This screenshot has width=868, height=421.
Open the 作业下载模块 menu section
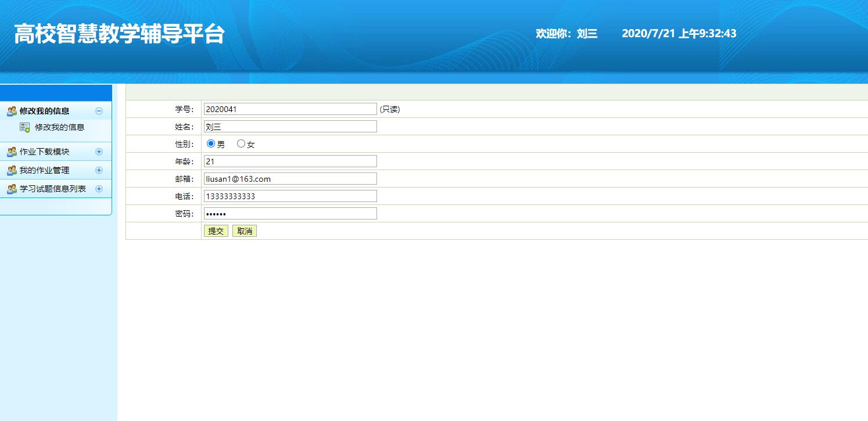click(44, 152)
